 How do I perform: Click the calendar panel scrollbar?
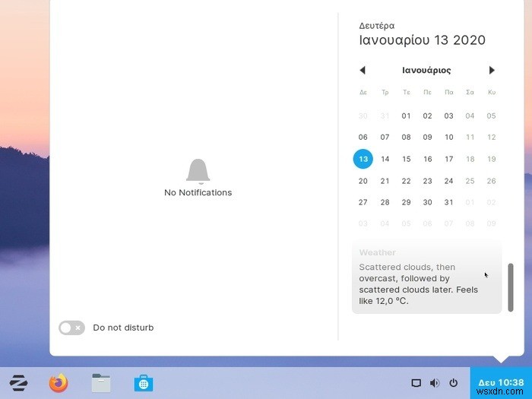tap(511, 287)
